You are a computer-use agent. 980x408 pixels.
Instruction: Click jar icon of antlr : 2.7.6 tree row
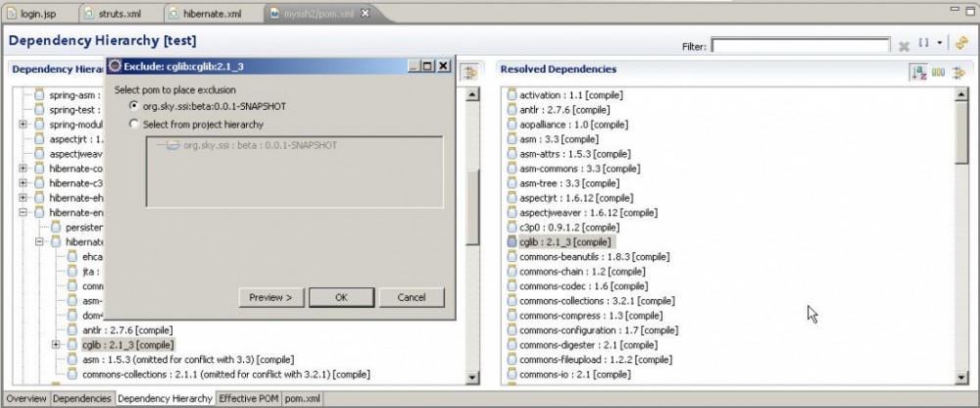[x=73, y=330]
